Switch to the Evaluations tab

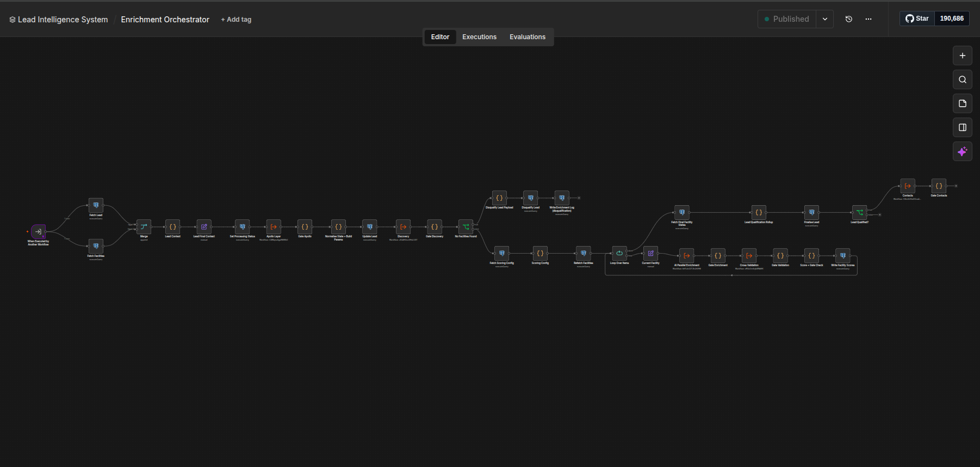coord(528,37)
